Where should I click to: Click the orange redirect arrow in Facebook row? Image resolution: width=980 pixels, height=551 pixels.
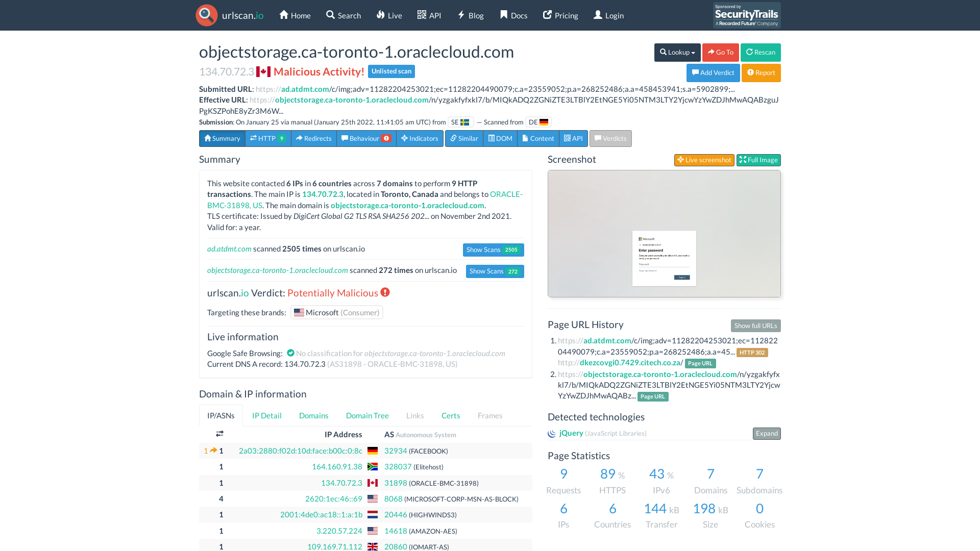[213, 450]
